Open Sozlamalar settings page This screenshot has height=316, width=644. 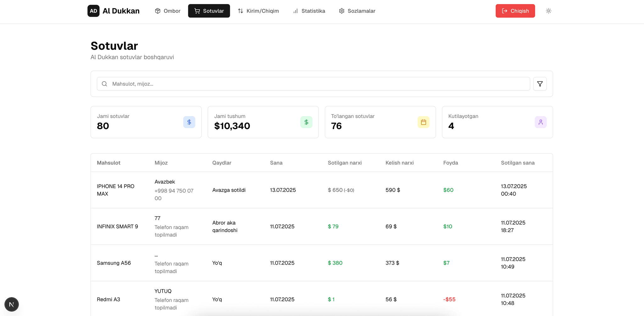point(357,11)
